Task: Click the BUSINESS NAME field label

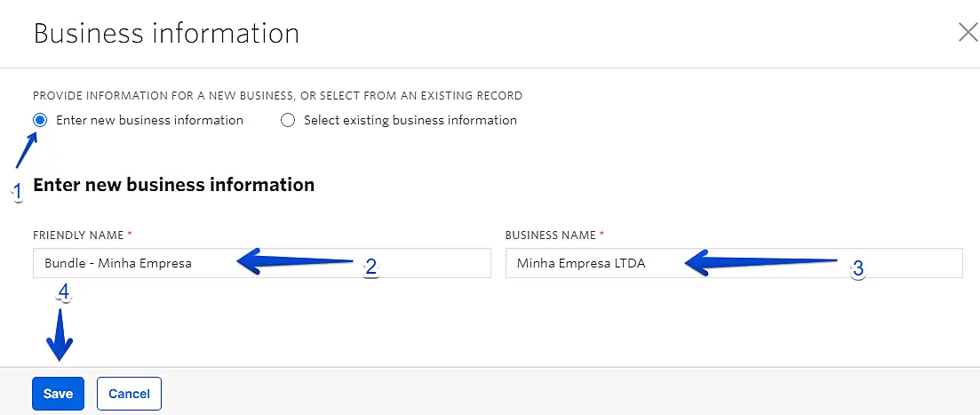Action: (x=551, y=235)
